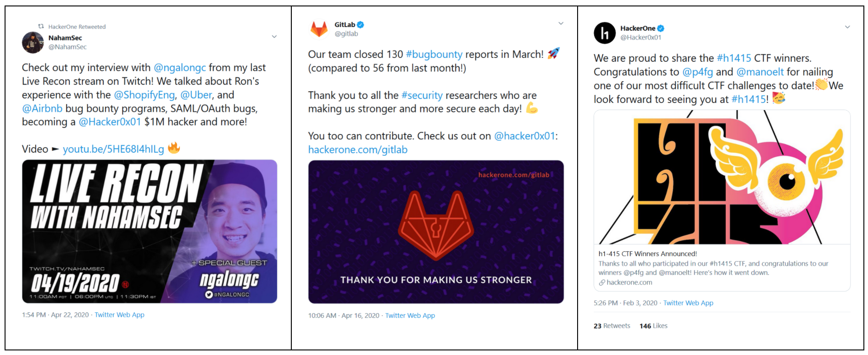The height and width of the screenshot is (355, 868).
Task: Open the HackerOne tweet dropdown arrow
Action: (847, 27)
